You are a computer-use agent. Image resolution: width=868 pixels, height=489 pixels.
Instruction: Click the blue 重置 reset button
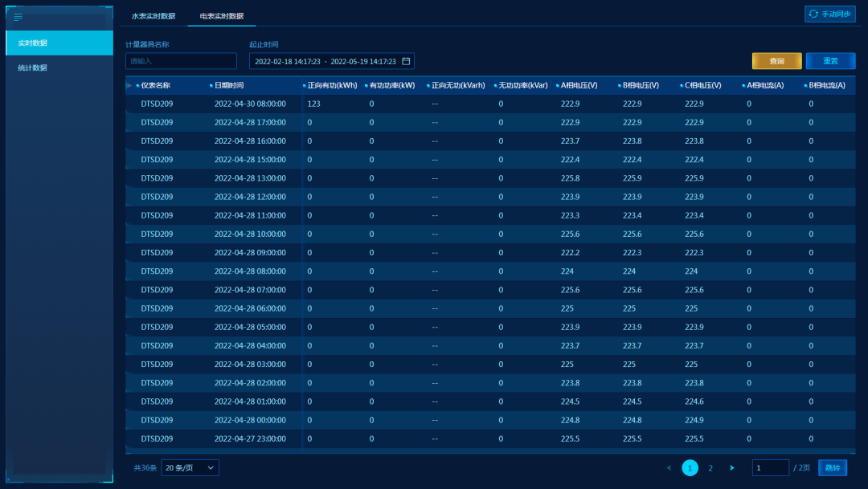[x=830, y=61]
